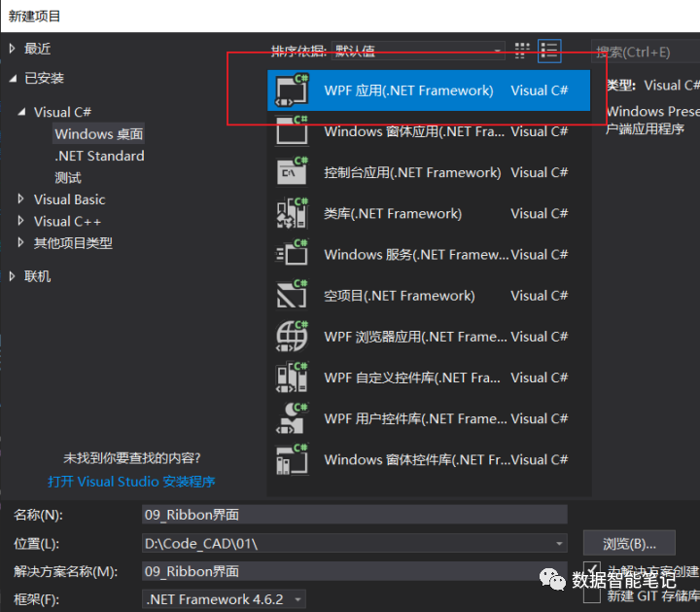The height and width of the screenshot is (612, 700).
Task: Select 类库(.NET Framework) template text
Action: point(393,213)
